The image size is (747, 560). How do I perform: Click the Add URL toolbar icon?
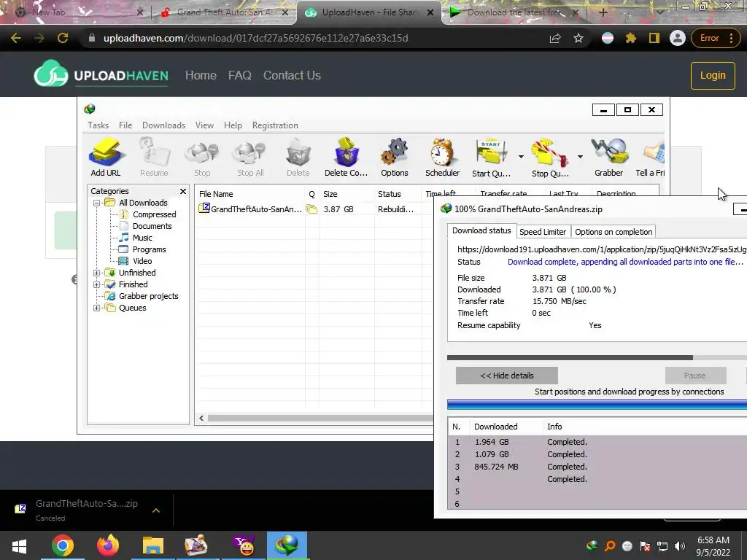pyautogui.click(x=106, y=157)
